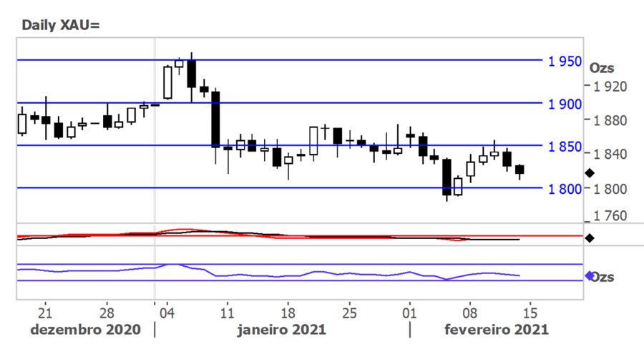Click the purple diamond RSI panel marker

point(590,276)
